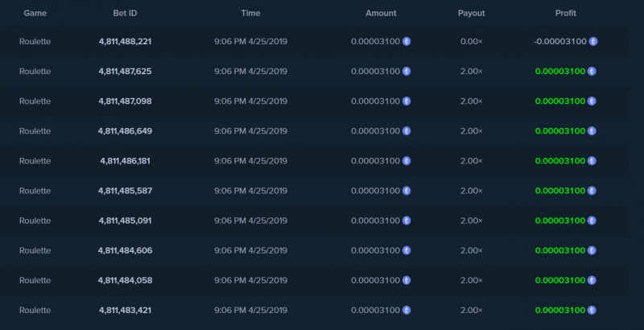Select the 0.00× payout value
644x330 pixels.
(471, 42)
